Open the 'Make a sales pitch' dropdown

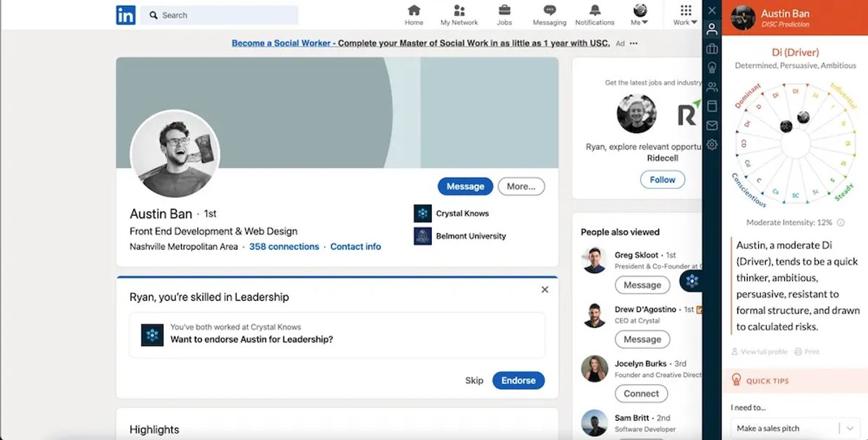pyautogui.click(x=794, y=428)
